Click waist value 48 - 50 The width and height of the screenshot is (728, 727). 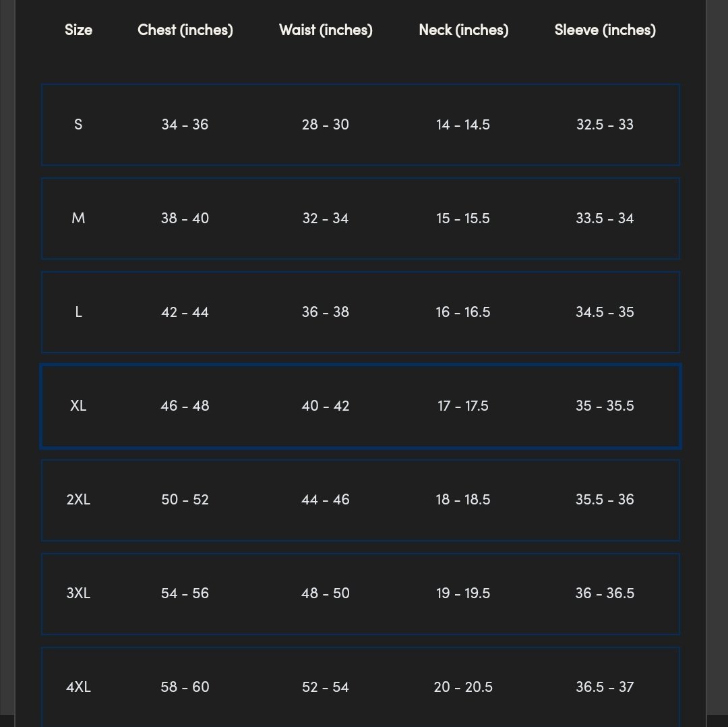[326, 593]
